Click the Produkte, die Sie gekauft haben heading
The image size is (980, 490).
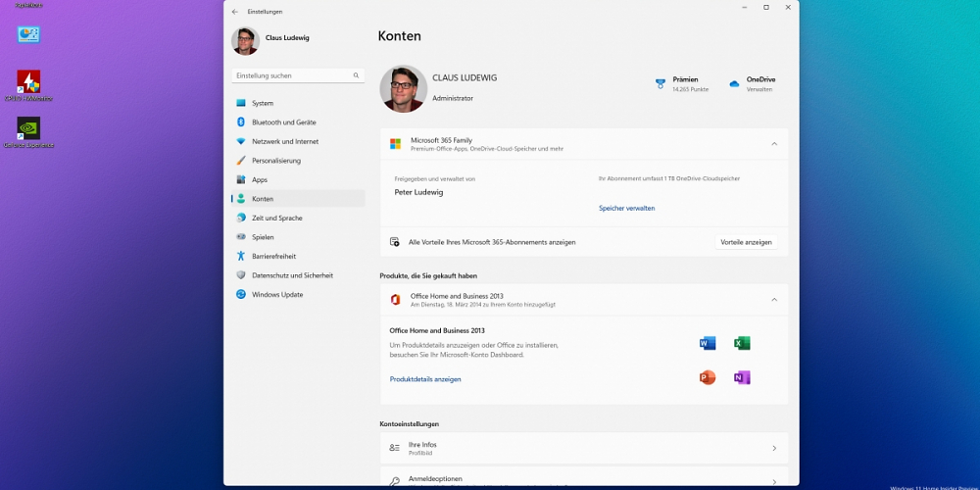(429, 275)
